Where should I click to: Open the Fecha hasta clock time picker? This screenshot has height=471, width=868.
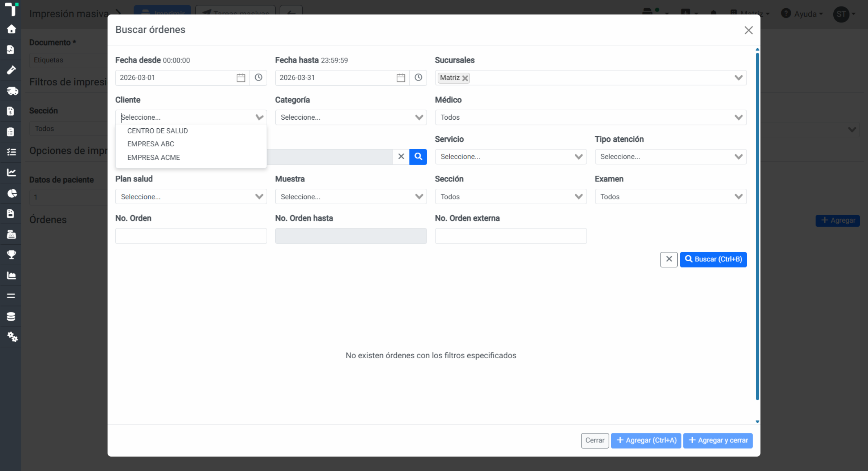pyautogui.click(x=418, y=78)
